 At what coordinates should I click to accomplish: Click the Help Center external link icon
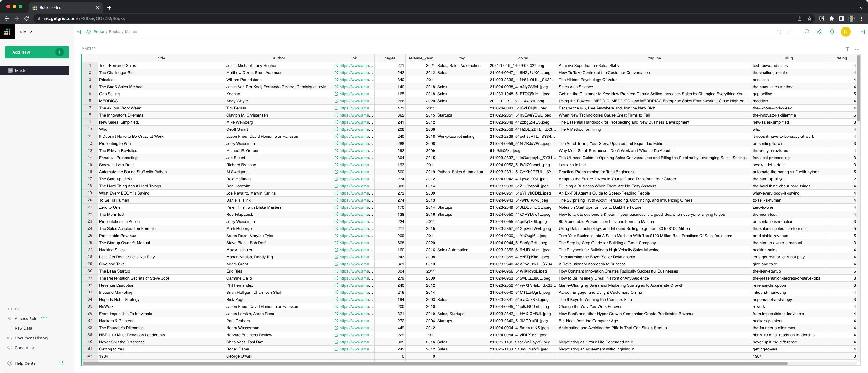[61, 363]
